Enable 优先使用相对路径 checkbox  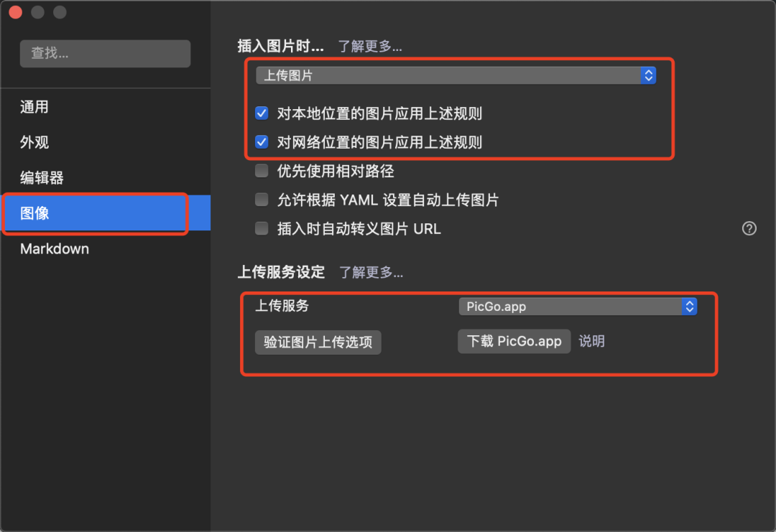[x=262, y=171]
